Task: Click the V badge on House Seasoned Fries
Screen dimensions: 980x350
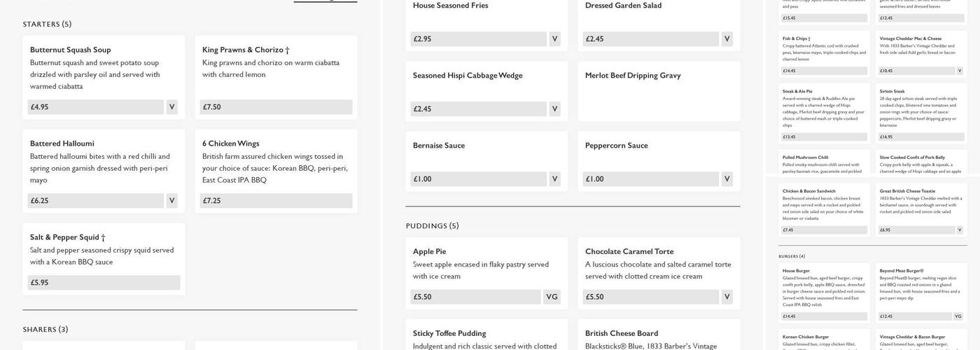Action: pyautogui.click(x=554, y=39)
